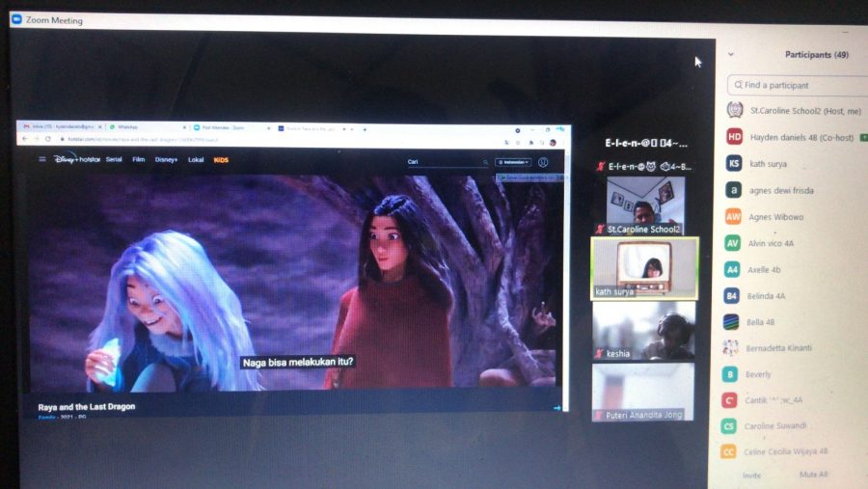Image resolution: width=868 pixels, height=489 pixels.
Task: Collapse the Participants panel chevron
Action: (731, 55)
